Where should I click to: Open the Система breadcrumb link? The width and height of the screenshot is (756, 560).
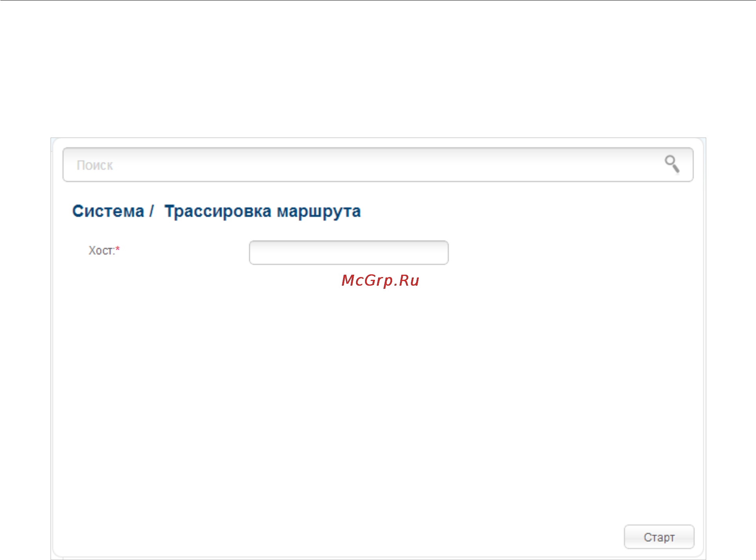(x=108, y=211)
